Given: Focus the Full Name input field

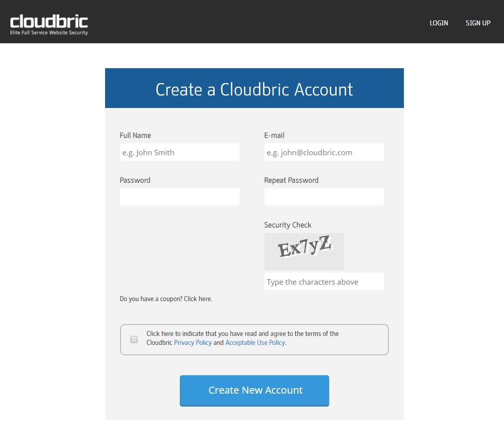Looking at the screenshot, I should pyautogui.click(x=180, y=152).
